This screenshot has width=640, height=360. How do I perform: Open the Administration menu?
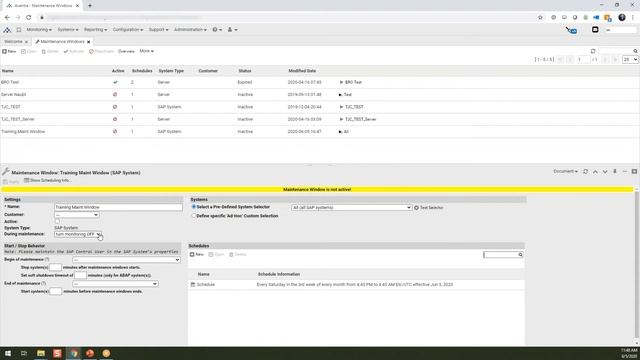point(190,30)
